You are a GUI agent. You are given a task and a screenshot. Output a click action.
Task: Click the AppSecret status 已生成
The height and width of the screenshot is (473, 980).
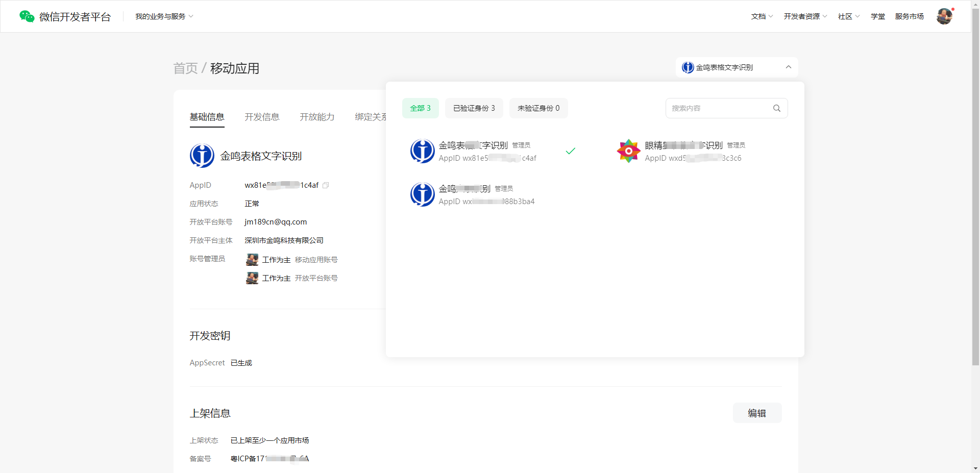click(241, 363)
